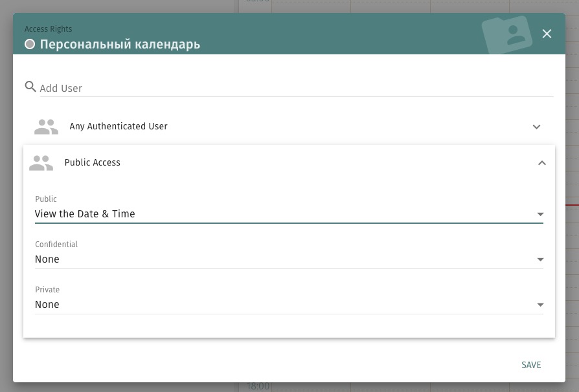This screenshot has height=392, width=579.
Task: Focus the Add User search field
Action: pos(291,88)
